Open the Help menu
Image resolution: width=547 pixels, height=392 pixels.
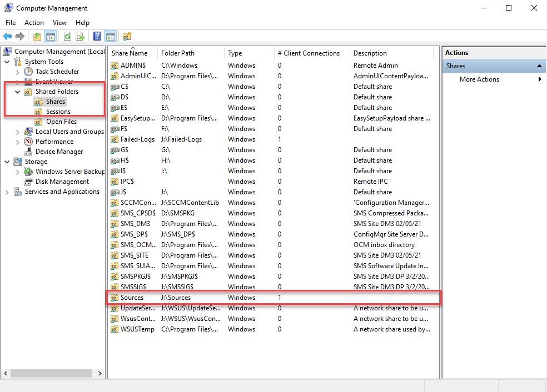82,23
